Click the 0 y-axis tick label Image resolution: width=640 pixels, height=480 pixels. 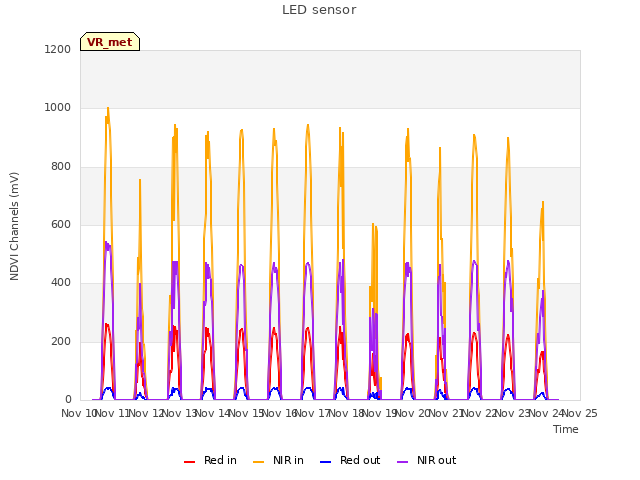pos(68,399)
